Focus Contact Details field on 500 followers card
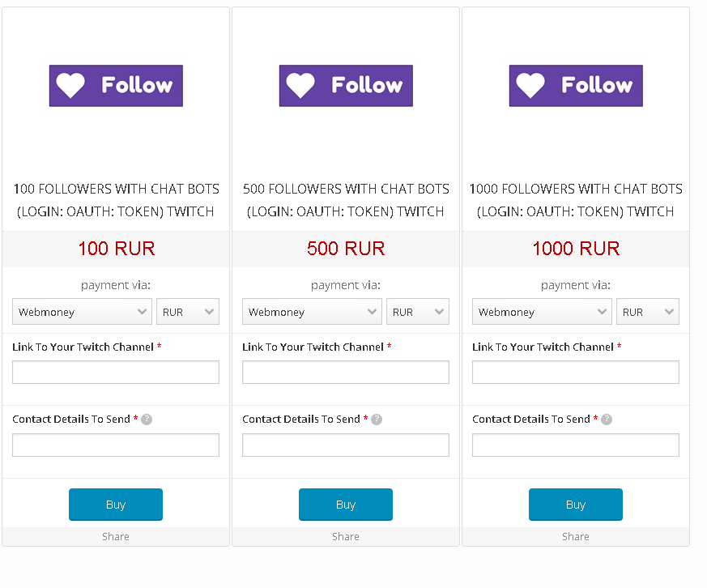The height and width of the screenshot is (588, 707). pyautogui.click(x=346, y=445)
